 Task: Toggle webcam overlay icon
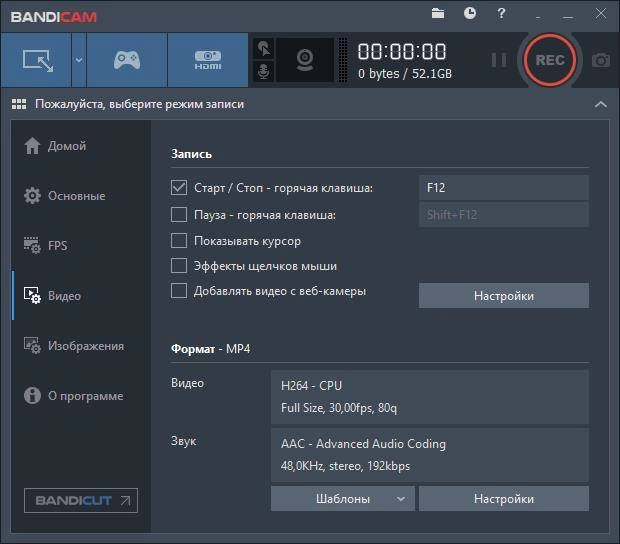[x=305, y=60]
